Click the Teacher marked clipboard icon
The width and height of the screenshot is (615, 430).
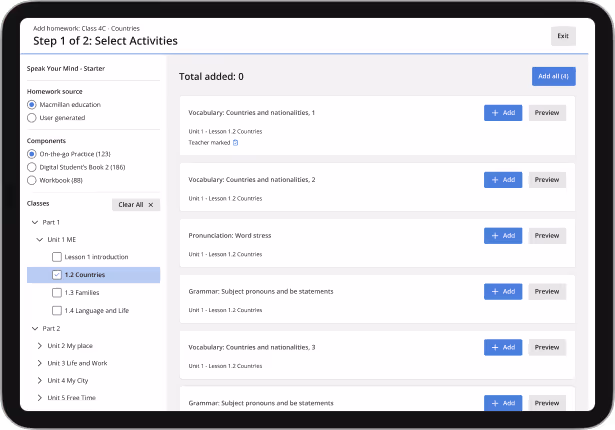coord(235,143)
